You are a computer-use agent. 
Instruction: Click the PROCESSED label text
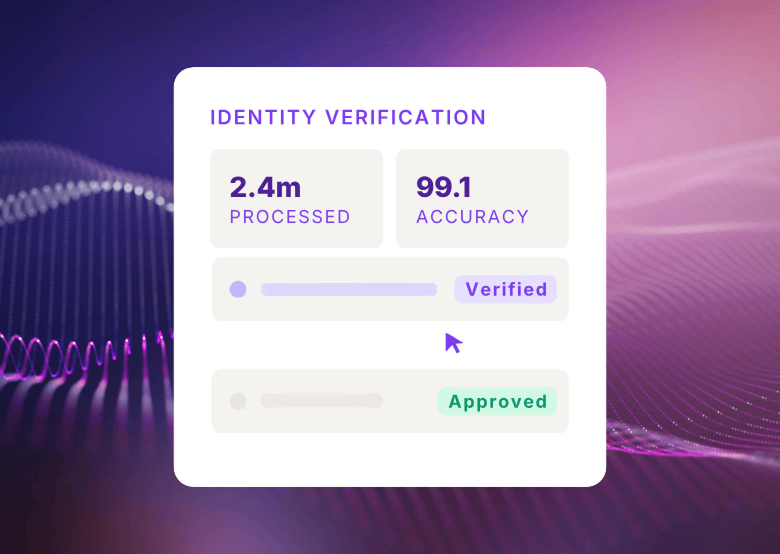290,217
